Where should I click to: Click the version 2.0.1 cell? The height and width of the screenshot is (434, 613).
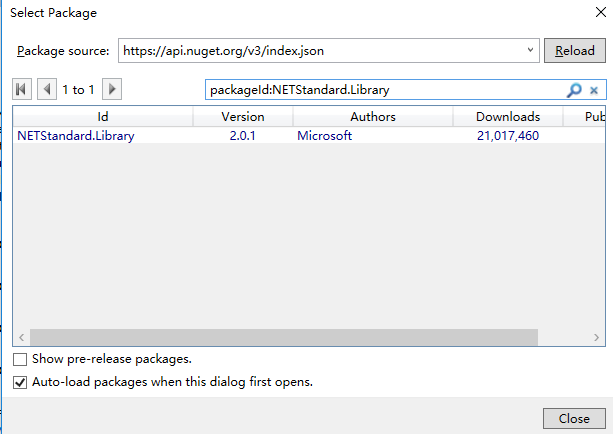(242, 136)
